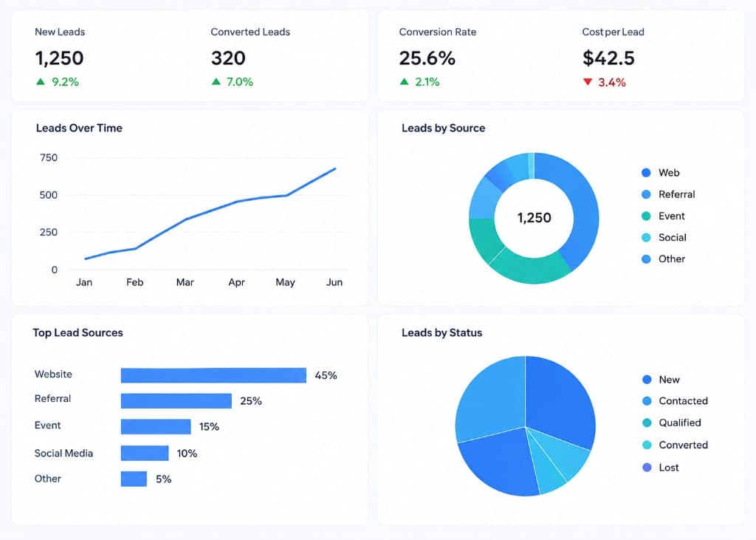Screen dimensions: 756x540
Task: Click the 2.1% change figure
Action: [427, 82]
